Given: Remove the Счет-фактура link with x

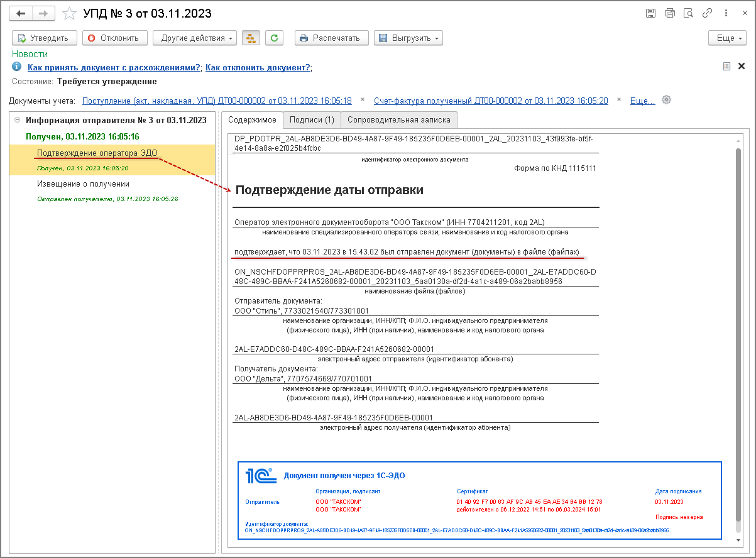Looking at the screenshot, I should (619, 100).
